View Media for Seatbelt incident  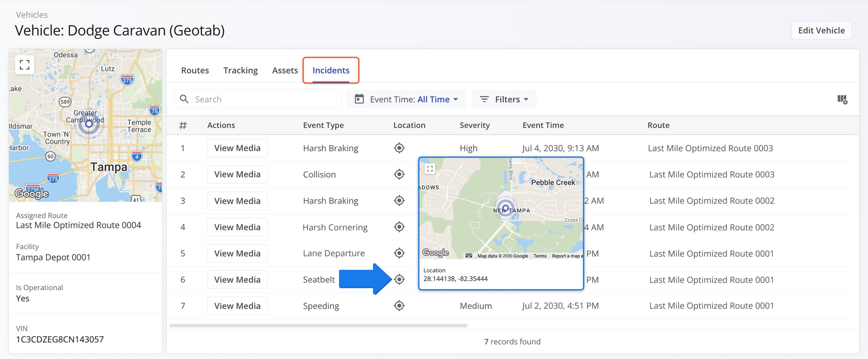tap(237, 279)
